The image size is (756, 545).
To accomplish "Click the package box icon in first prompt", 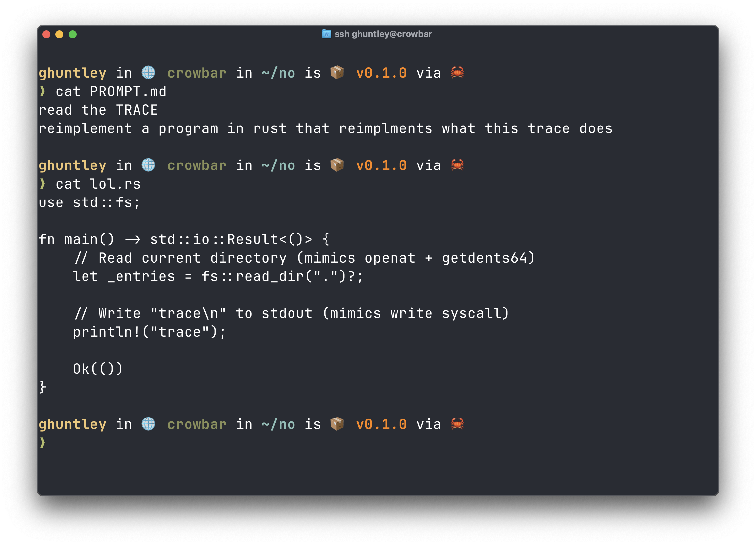I will tap(337, 72).
